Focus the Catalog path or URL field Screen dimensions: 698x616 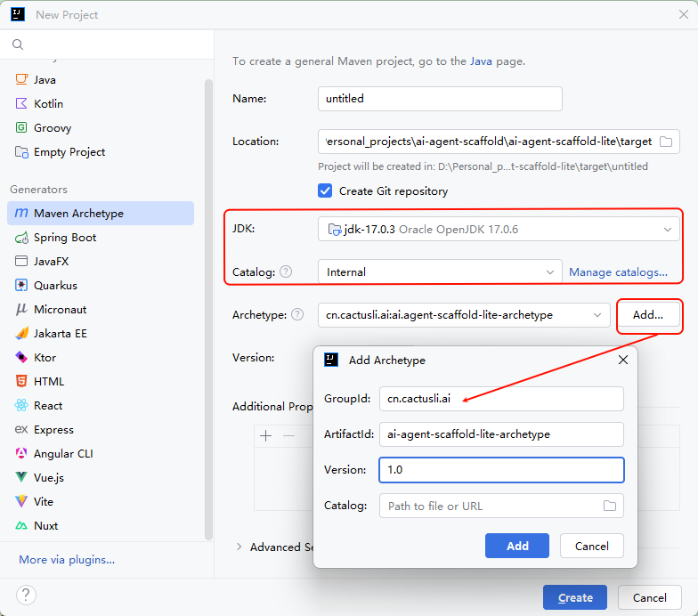point(501,506)
